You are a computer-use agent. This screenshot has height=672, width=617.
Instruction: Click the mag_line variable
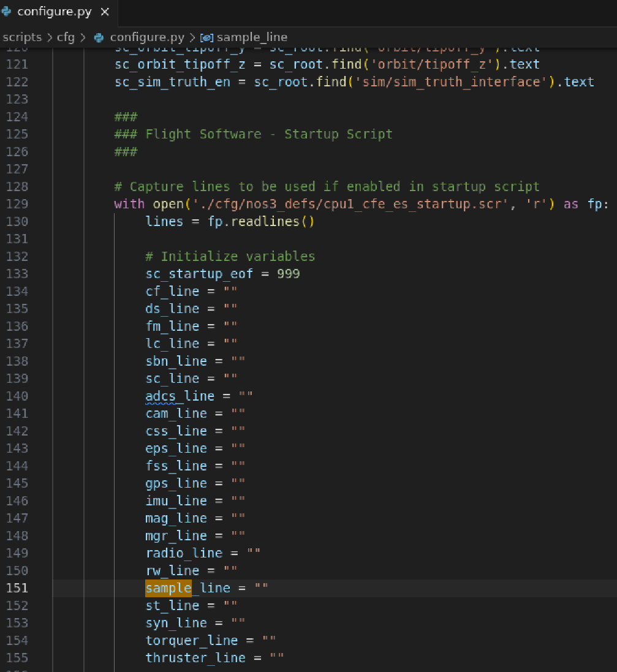176,518
